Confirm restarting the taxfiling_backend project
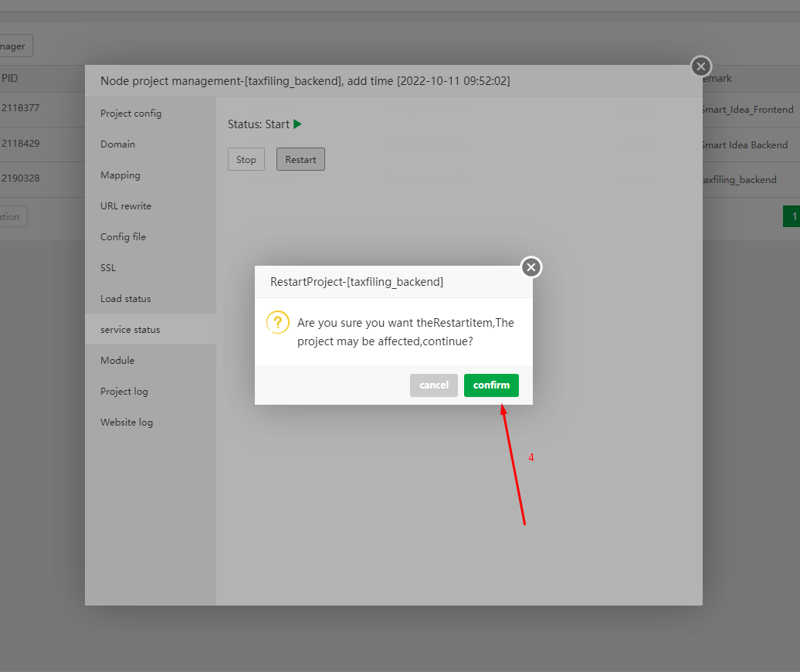Viewport: 800px width, 672px height. (x=491, y=385)
